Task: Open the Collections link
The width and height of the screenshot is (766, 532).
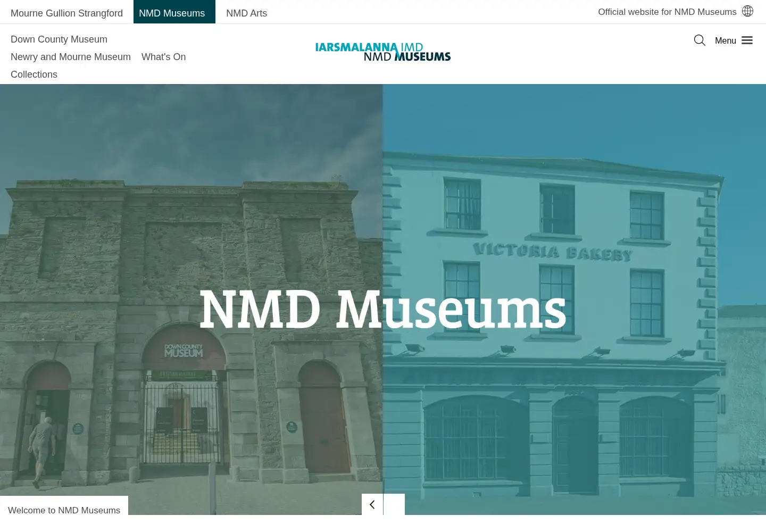Action: 34,74
